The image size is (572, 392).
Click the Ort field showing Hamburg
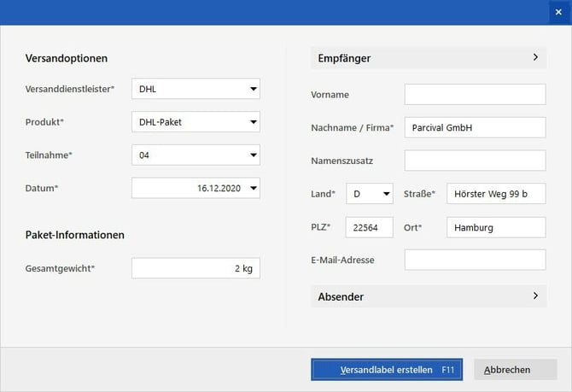(x=496, y=227)
